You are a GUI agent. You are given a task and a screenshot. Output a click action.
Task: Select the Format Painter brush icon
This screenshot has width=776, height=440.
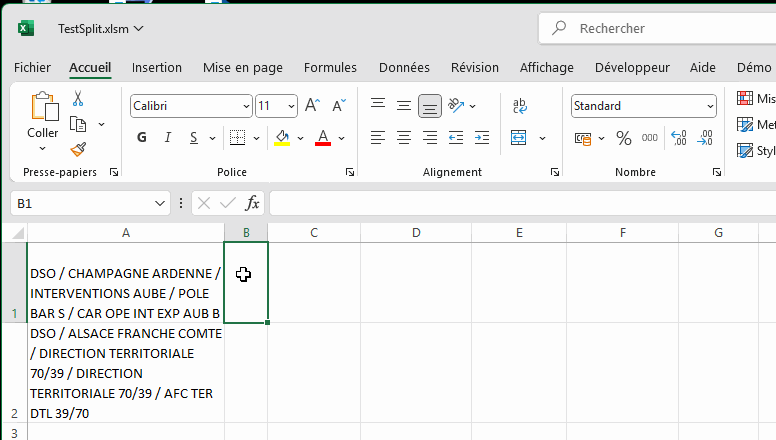tap(78, 149)
